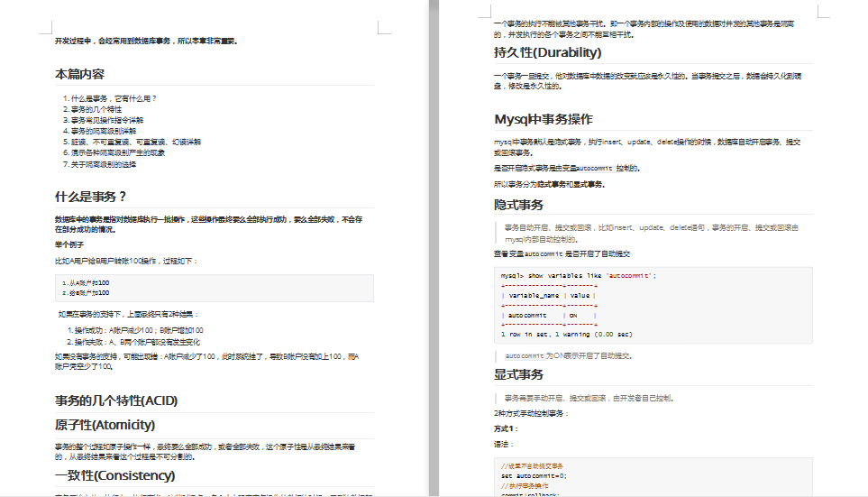This screenshot has width=868, height=497.
Task: Click the line "2种方式手动控制事务："
Action: [x=532, y=413]
